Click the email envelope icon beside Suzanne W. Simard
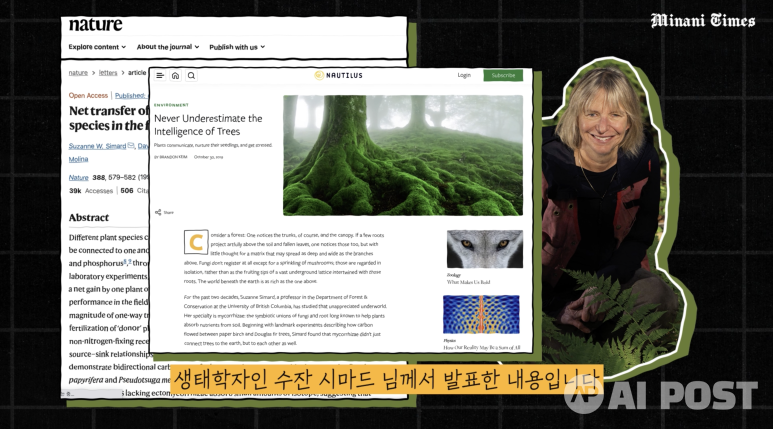The image size is (773, 429). (x=131, y=145)
